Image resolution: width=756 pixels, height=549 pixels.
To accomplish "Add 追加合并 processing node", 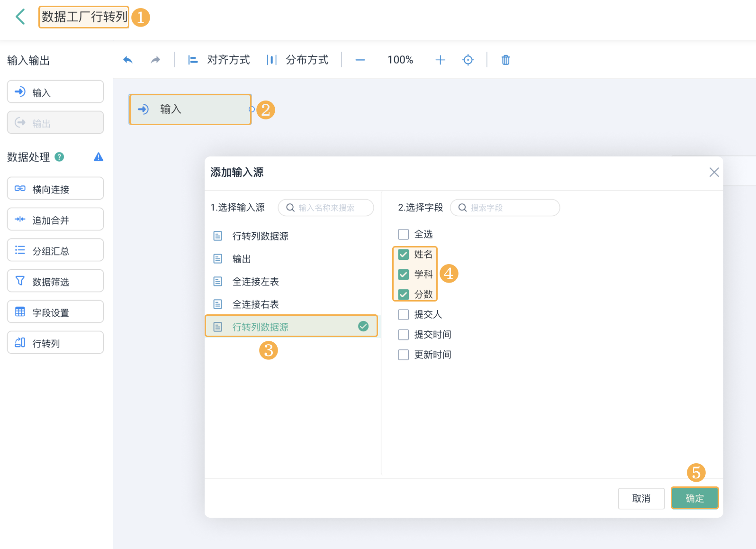I will coord(55,220).
